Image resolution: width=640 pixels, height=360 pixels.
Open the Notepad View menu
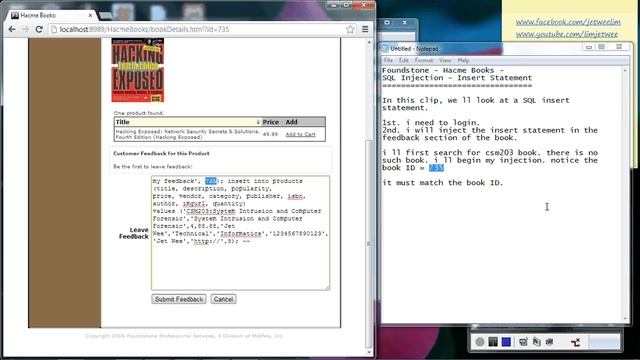445,60
